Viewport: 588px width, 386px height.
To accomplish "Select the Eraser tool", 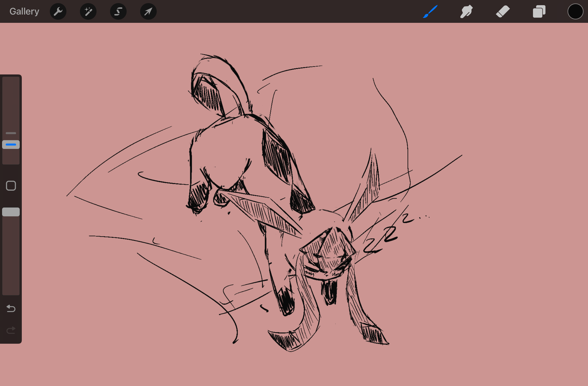I will click(x=503, y=11).
